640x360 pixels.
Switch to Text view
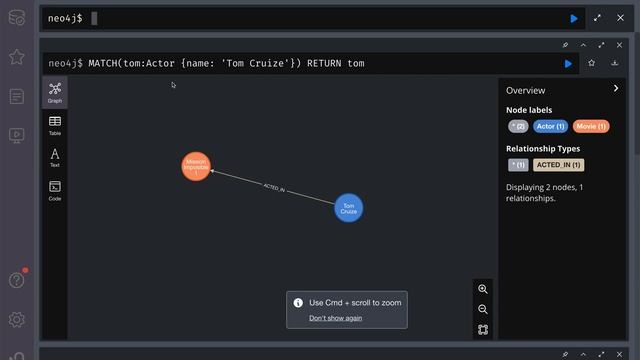coord(55,158)
